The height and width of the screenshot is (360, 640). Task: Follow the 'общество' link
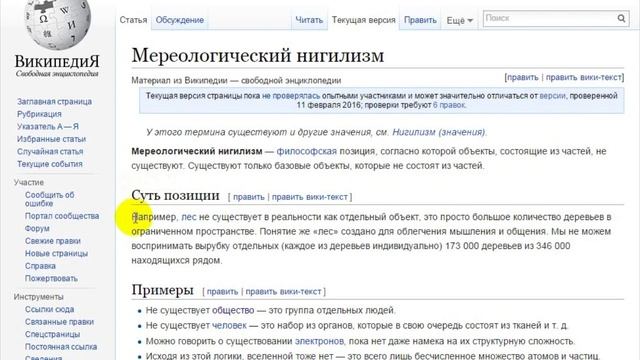233,310
